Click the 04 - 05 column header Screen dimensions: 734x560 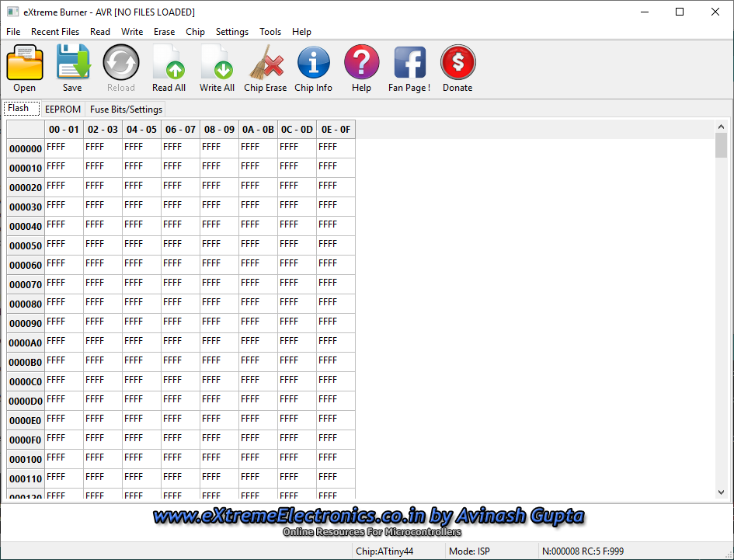click(142, 130)
